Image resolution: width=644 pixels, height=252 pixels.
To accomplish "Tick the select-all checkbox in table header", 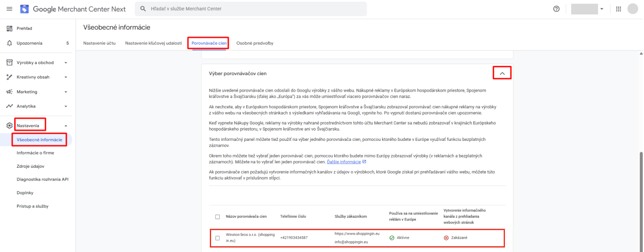I will [218, 216].
